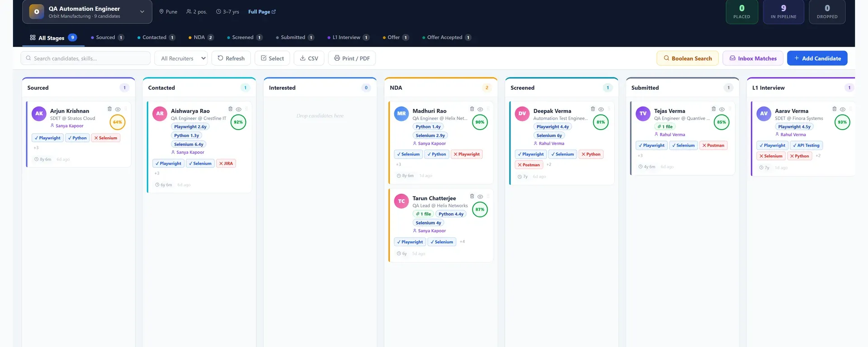Expand the QA Automation Engineer job selector
Image resolution: width=868 pixels, height=347 pixels.
click(87, 12)
